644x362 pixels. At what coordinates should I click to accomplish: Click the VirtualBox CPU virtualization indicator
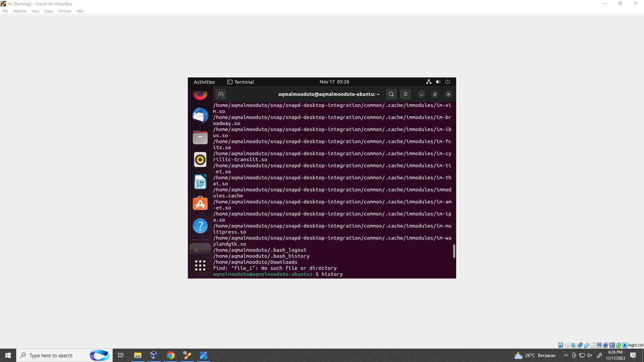pyautogui.click(x=612, y=345)
